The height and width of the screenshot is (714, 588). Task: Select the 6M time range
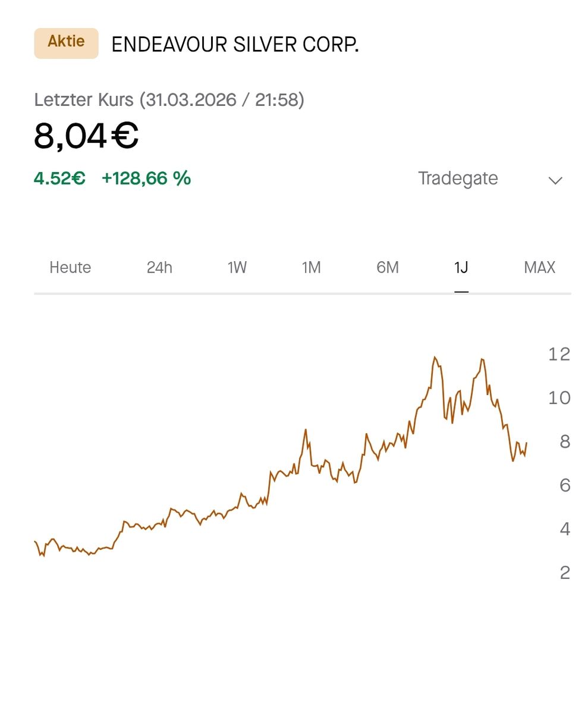pyautogui.click(x=387, y=268)
